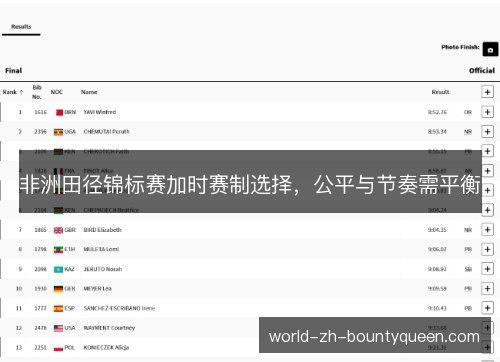Click the Great Britain flag icon
Screen dimensions: 500x362
pos(58,230)
